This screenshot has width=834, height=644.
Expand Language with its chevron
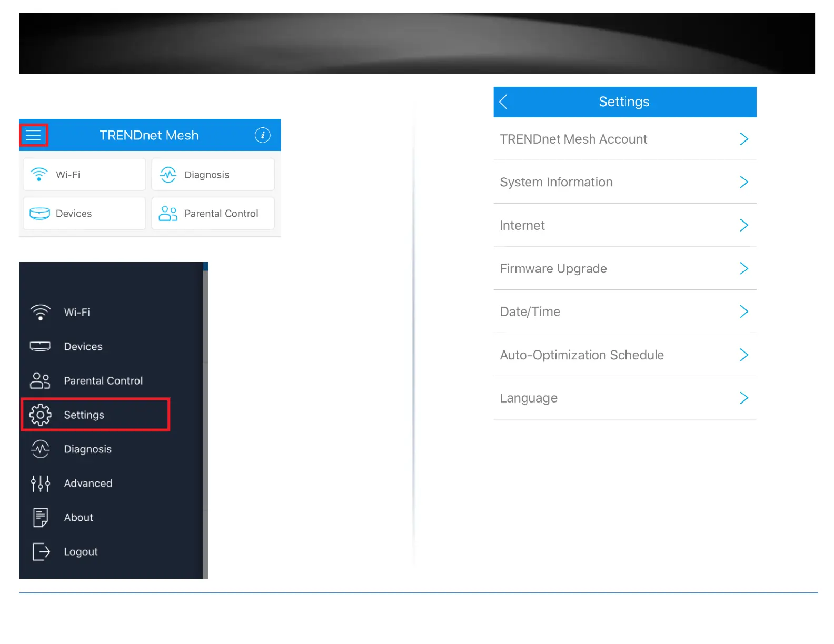[744, 398]
